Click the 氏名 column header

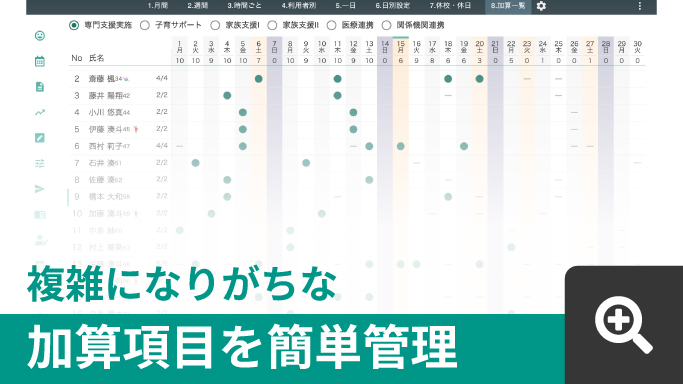tap(96, 58)
